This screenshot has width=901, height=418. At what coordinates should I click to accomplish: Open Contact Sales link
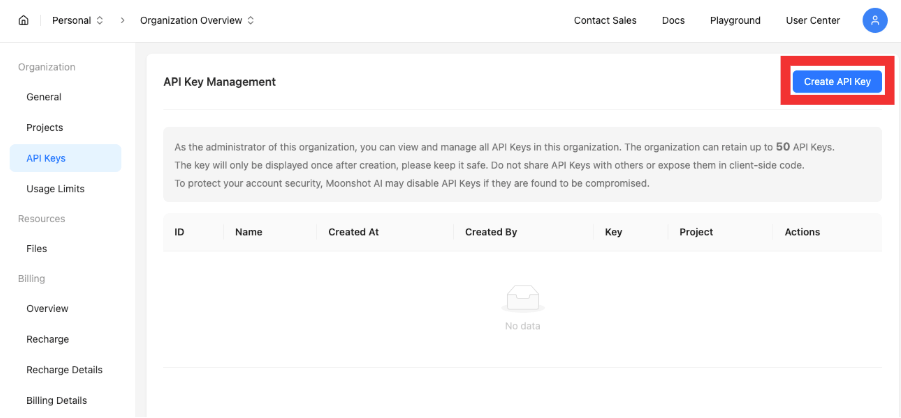click(x=604, y=20)
